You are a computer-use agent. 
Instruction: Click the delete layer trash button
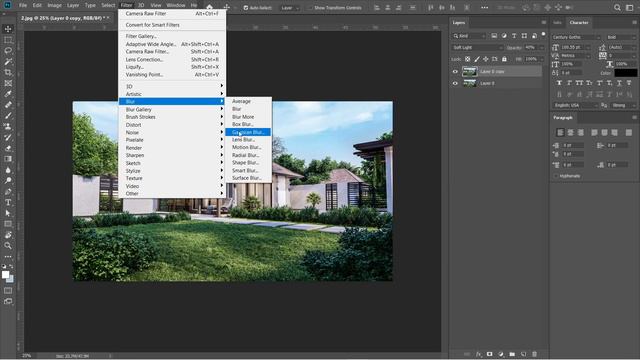coord(534,354)
